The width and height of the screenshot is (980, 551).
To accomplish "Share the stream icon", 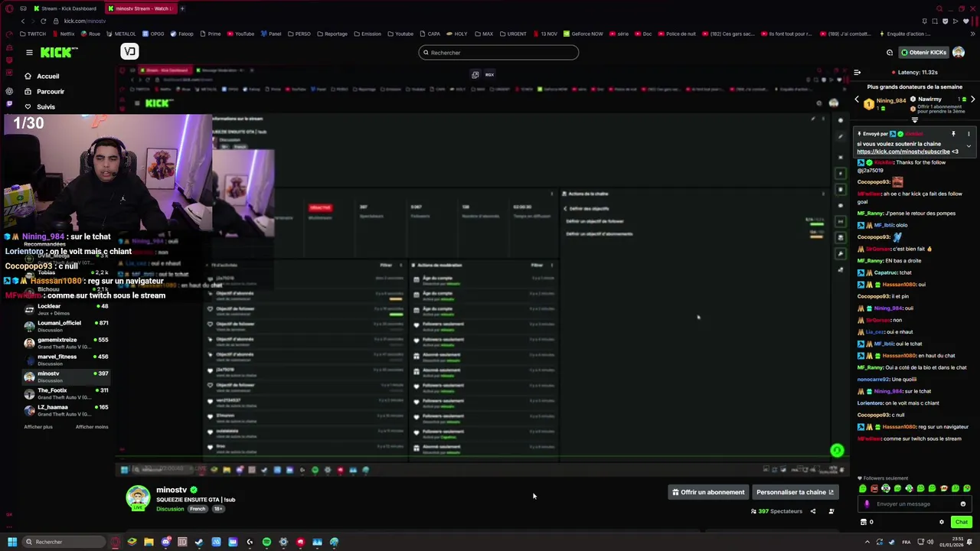I will pyautogui.click(x=813, y=511).
